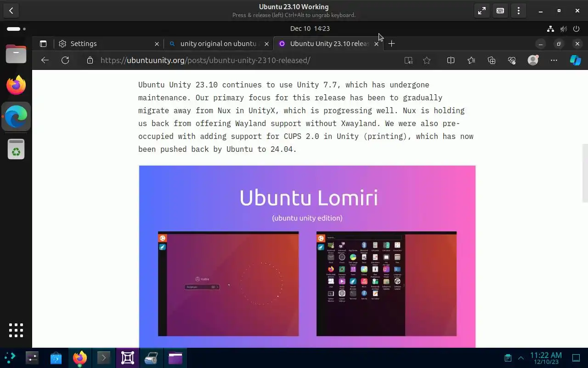This screenshot has height=368, width=588.
Task: Open split screen view in Edge
Action: click(x=451, y=60)
